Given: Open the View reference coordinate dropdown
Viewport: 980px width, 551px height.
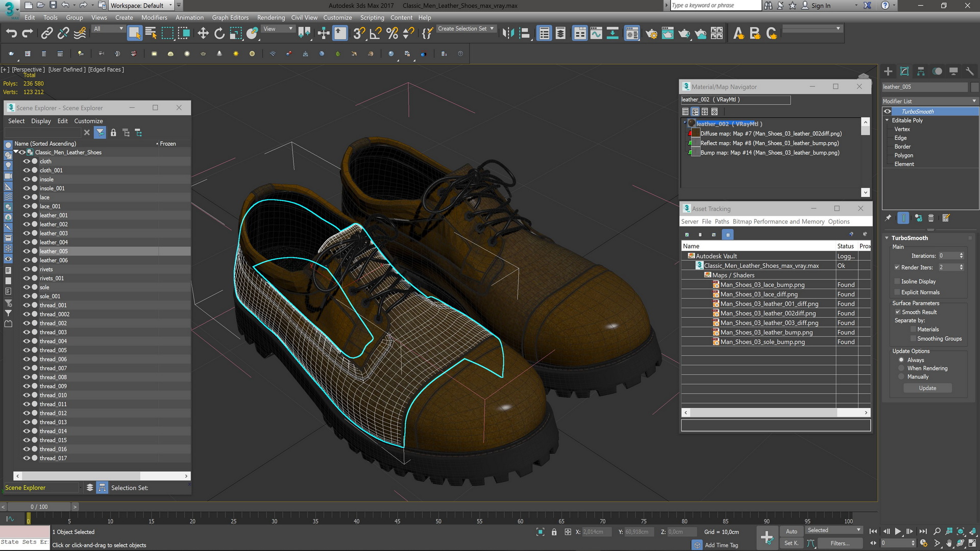Looking at the screenshot, I should pos(278,29).
